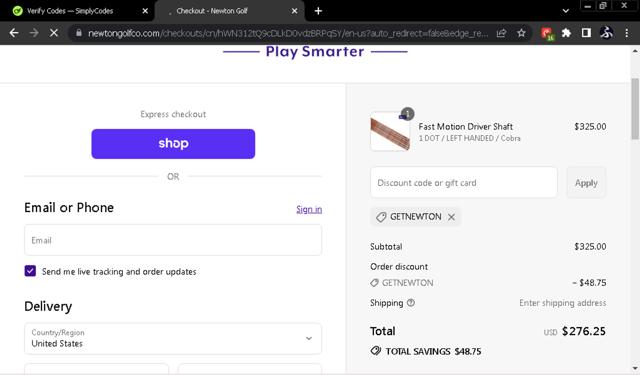Open the profile avatar menu

click(606, 33)
